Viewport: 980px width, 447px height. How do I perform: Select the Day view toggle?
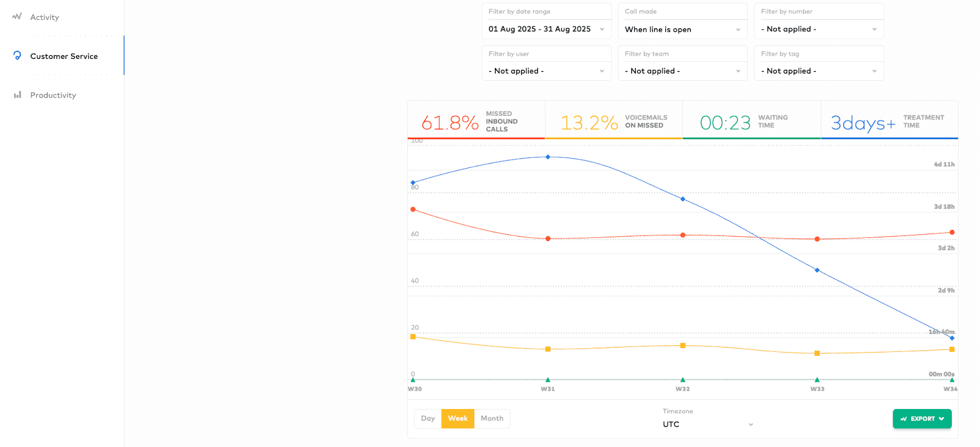coord(428,419)
